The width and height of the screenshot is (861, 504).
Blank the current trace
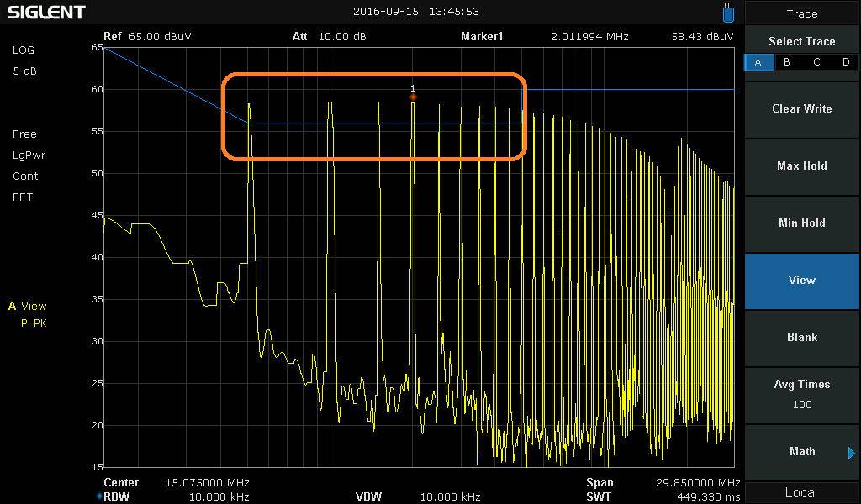(801, 337)
